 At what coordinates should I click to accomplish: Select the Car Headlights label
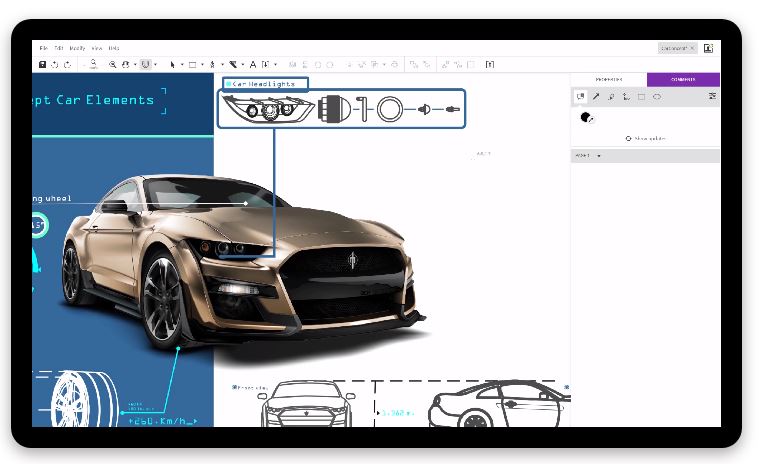[265, 84]
